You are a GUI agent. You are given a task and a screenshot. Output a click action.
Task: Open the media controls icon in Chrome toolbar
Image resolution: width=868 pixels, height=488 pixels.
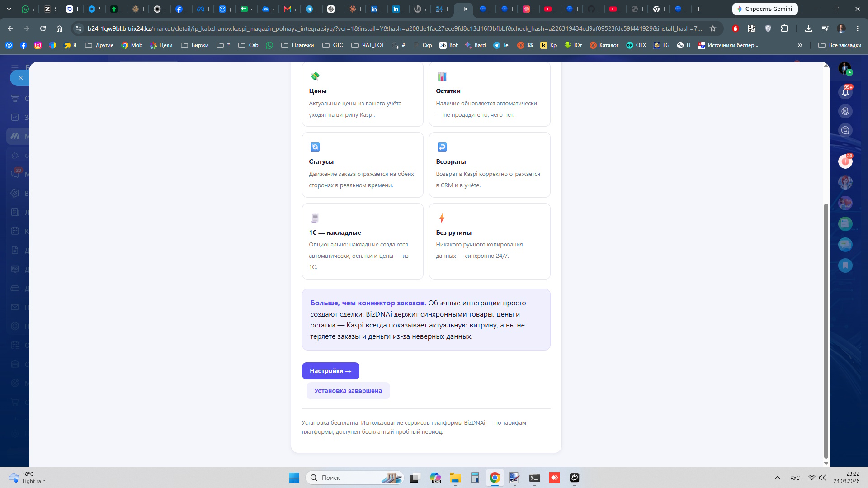coord(825,28)
